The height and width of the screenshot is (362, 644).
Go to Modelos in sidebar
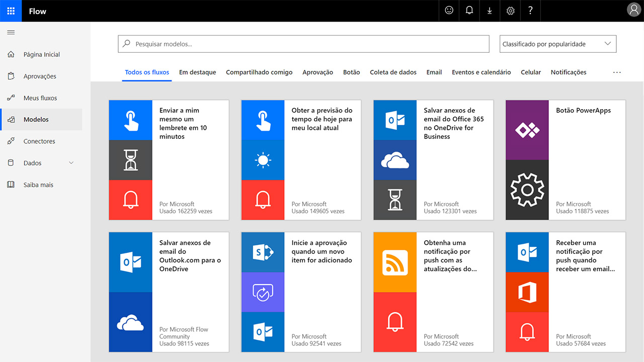coord(41,120)
